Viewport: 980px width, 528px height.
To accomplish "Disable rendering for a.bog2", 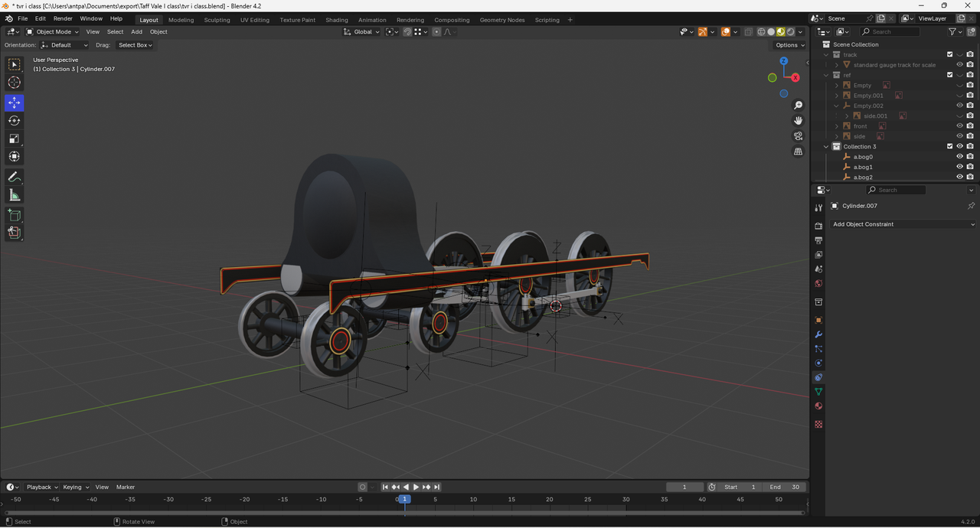I will [970, 177].
